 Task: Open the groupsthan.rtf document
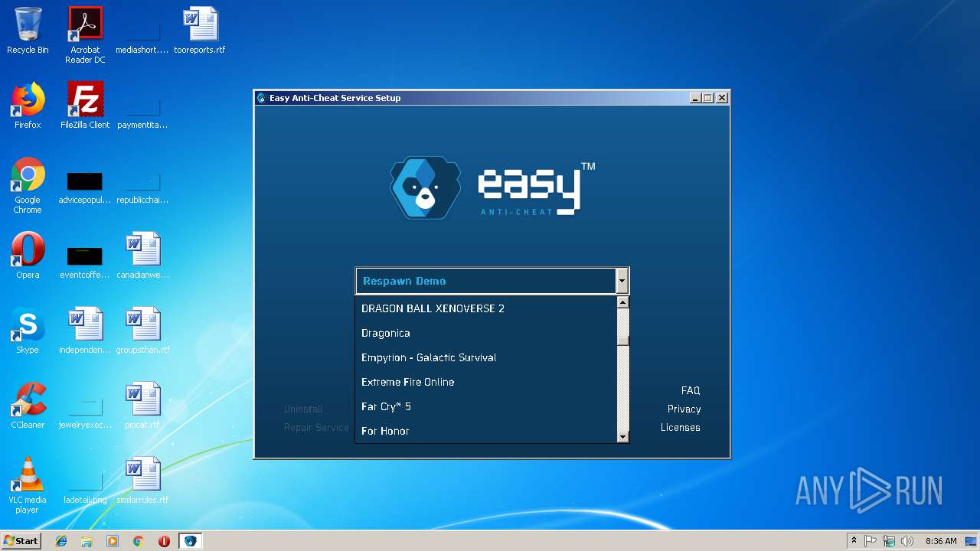142,331
